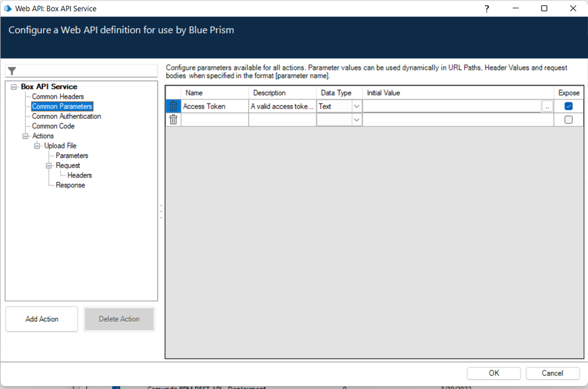Select the Box API Service root label

coord(49,87)
